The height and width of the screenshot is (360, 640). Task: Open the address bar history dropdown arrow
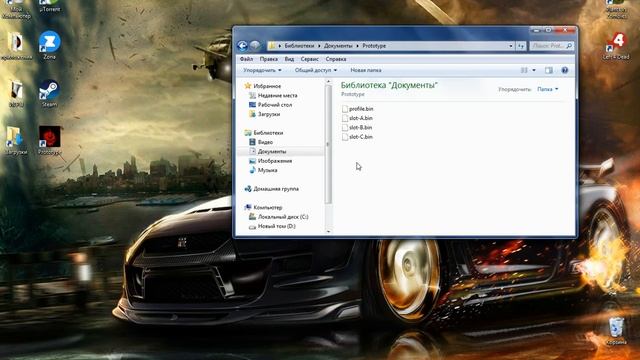pyautogui.click(x=511, y=46)
